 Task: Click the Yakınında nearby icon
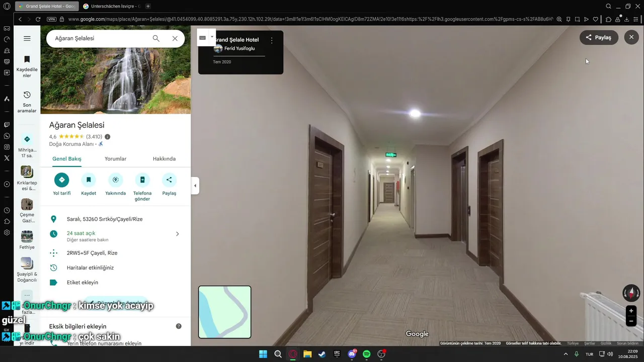click(x=115, y=180)
